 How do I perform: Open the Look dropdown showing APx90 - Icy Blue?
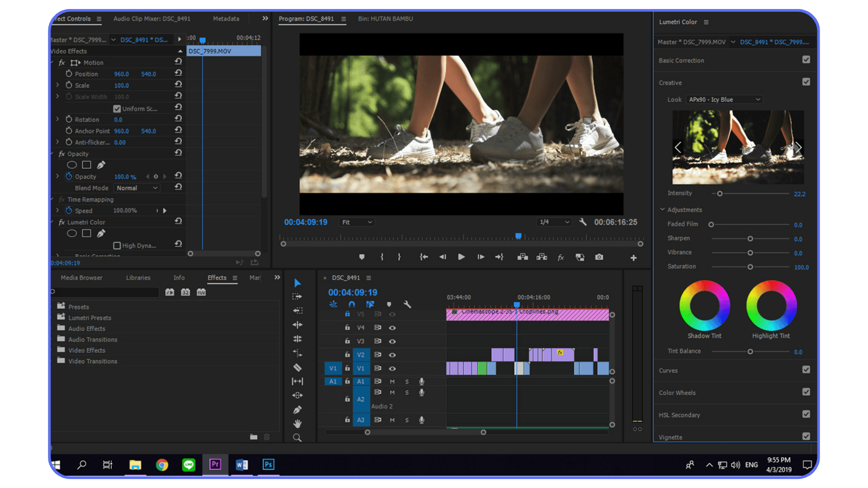723,99
